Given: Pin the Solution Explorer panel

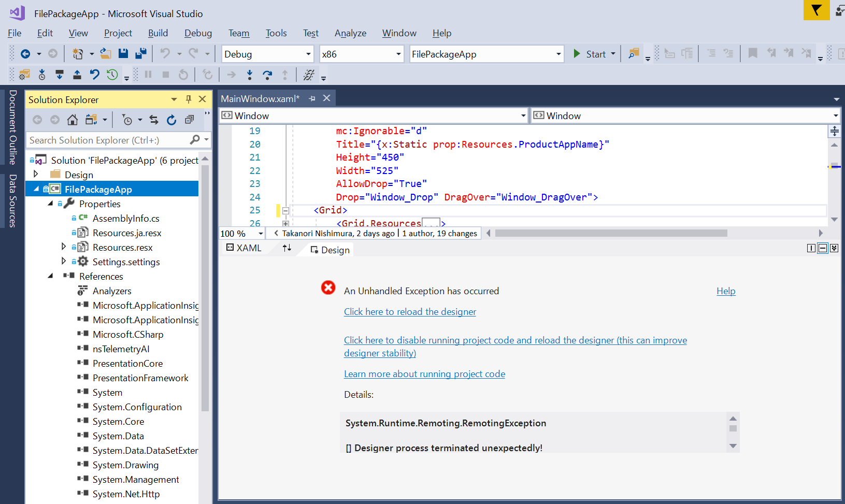Looking at the screenshot, I should click(x=188, y=98).
